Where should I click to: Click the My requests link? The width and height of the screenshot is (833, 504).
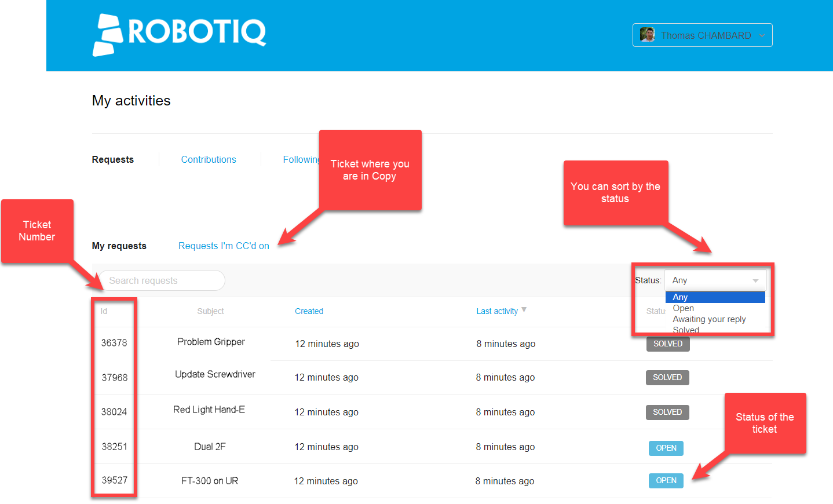pos(119,246)
